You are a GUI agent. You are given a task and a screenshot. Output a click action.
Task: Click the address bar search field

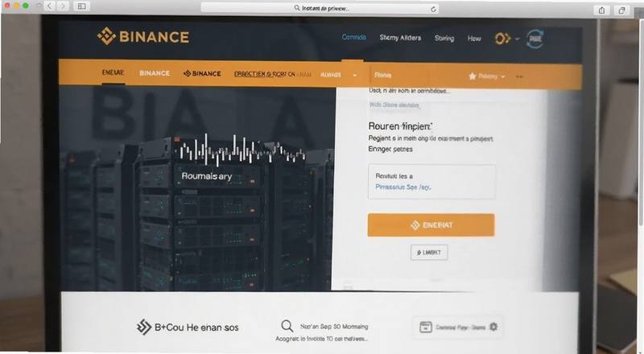tap(320, 8)
